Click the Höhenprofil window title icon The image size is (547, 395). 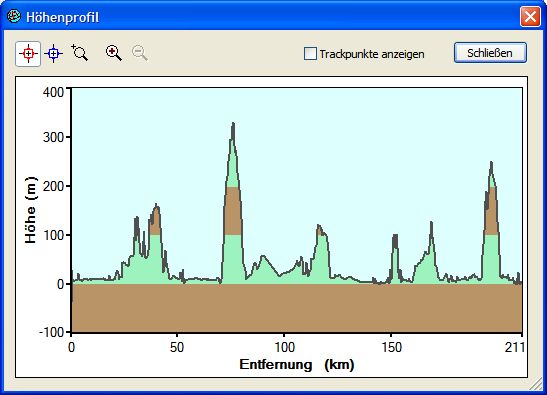14,16
